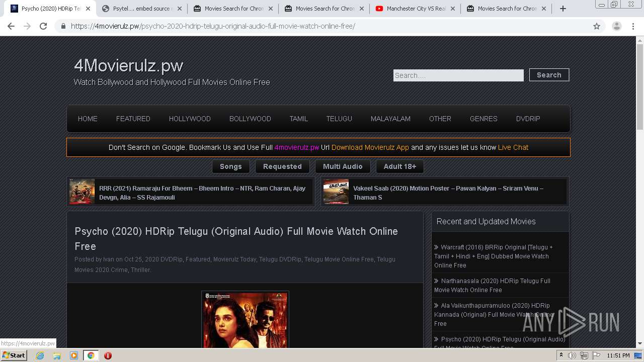Click the site Search text field
This screenshot has height=362, width=644.
pos(458,75)
